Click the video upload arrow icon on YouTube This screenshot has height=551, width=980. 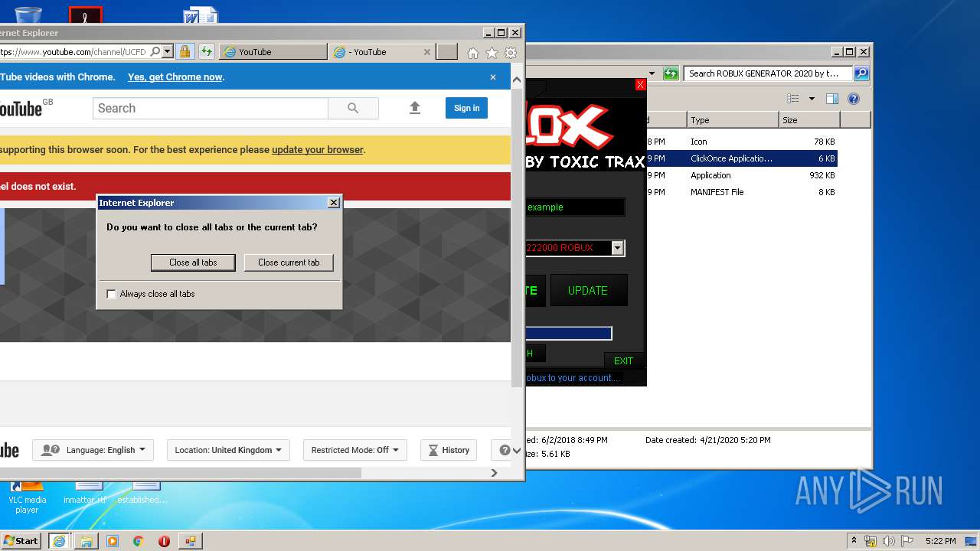coord(414,108)
